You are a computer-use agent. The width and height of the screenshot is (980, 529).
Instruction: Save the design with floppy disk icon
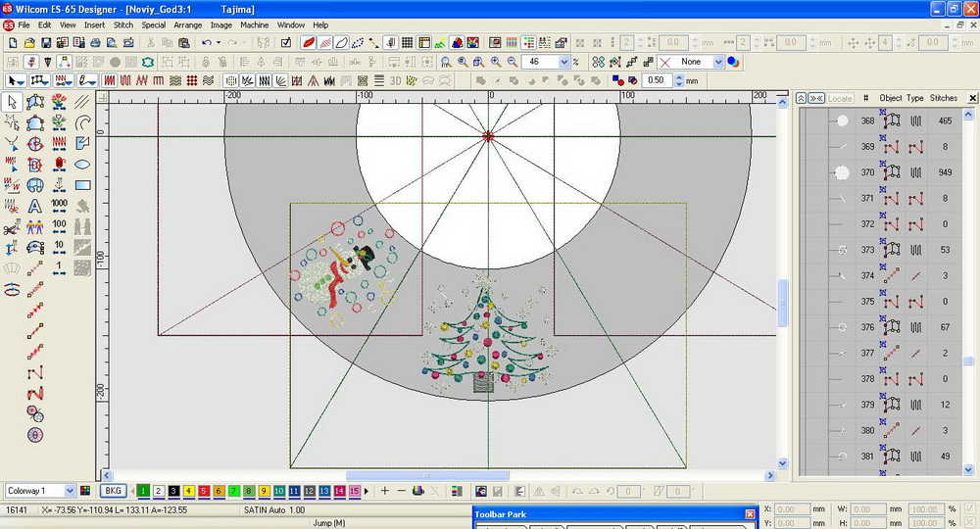click(x=46, y=43)
